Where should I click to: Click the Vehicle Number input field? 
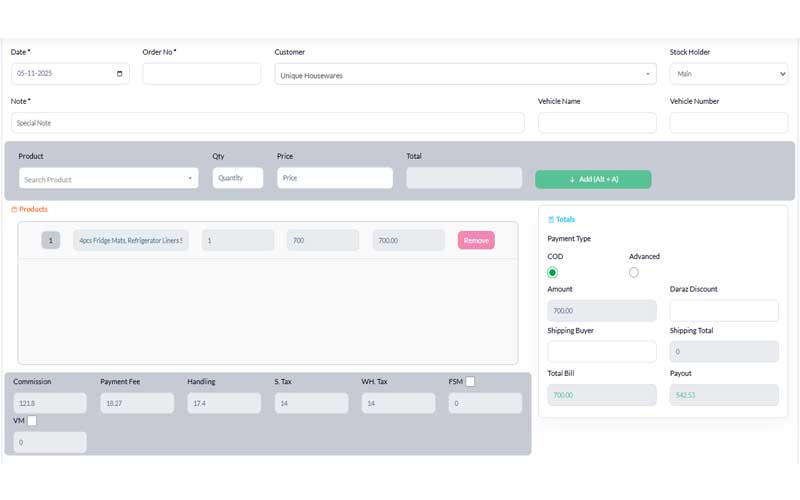(729, 123)
